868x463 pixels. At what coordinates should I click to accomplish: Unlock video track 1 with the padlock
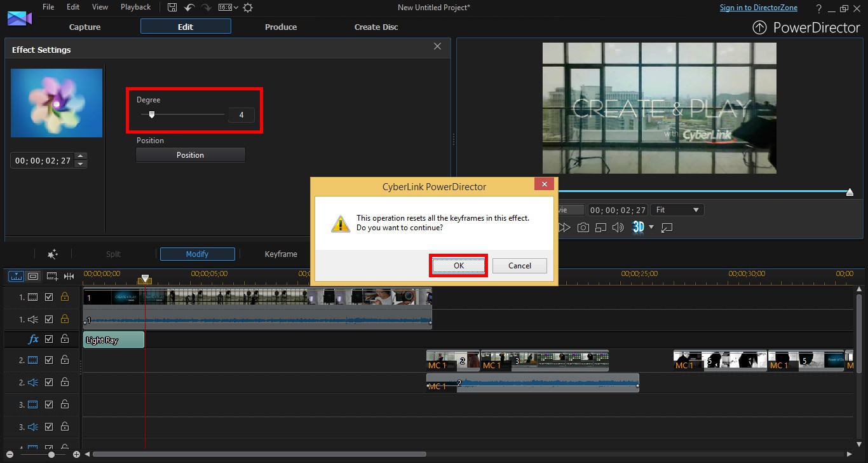[x=65, y=296]
